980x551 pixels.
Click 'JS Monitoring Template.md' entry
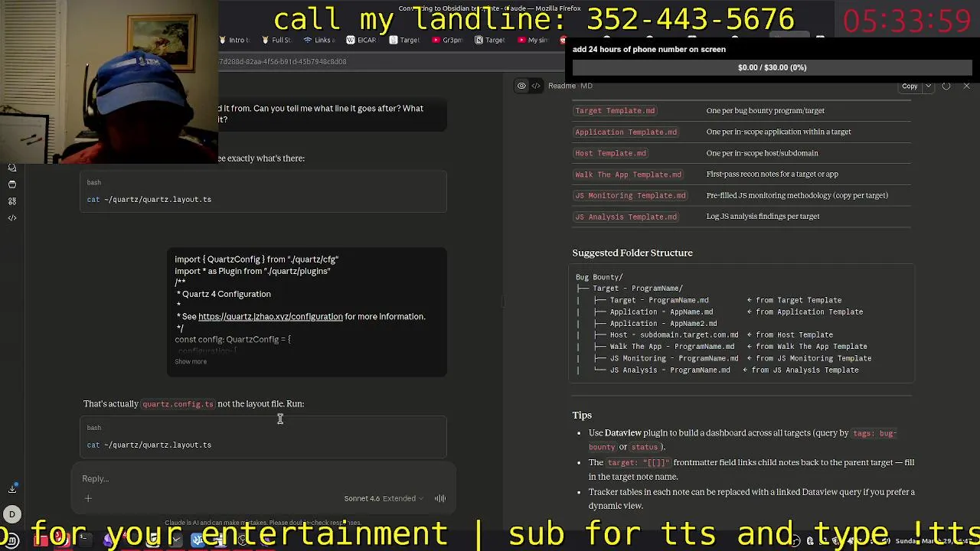pyautogui.click(x=630, y=195)
